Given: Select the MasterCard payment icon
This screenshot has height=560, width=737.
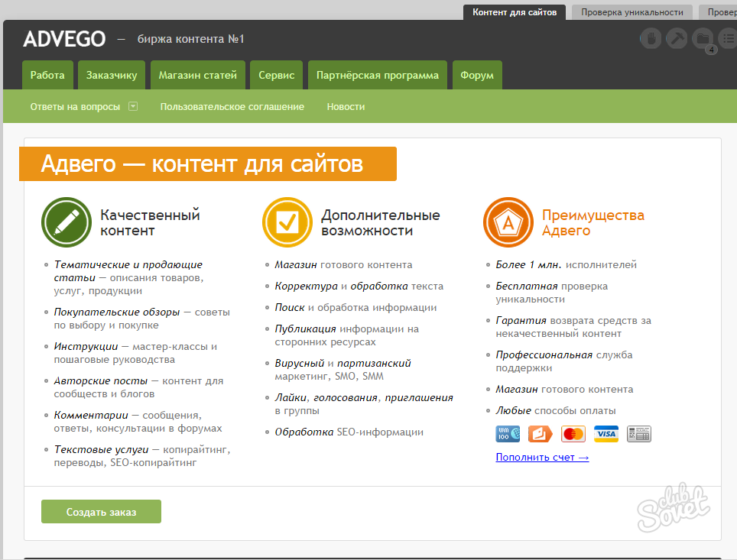Looking at the screenshot, I should (573, 434).
